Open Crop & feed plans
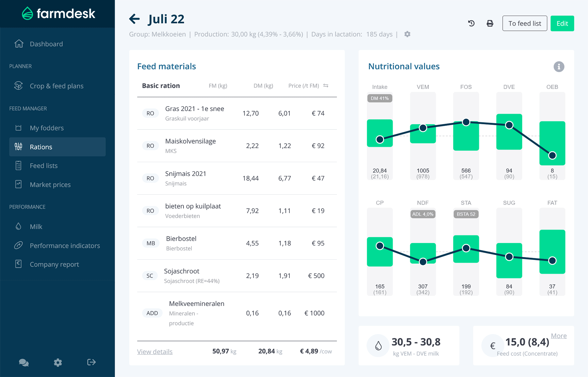This screenshot has height=377, width=588. pos(56,86)
